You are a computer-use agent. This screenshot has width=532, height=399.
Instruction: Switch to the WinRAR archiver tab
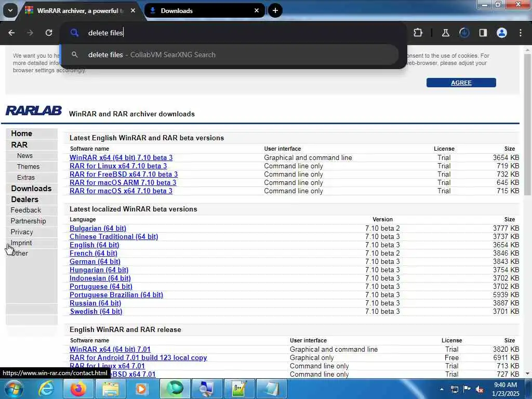click(x=79, y=11)
